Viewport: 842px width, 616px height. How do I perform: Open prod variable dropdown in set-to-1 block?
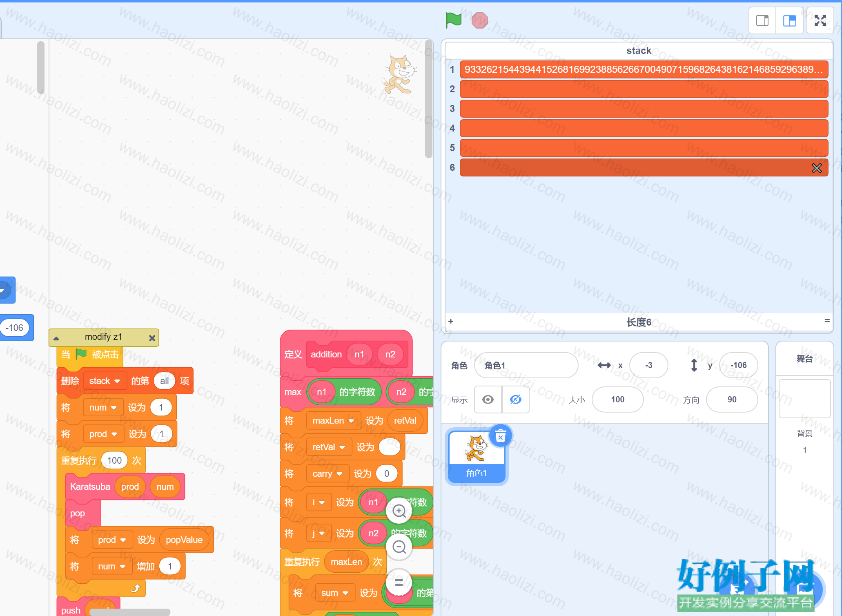(103, 434)
